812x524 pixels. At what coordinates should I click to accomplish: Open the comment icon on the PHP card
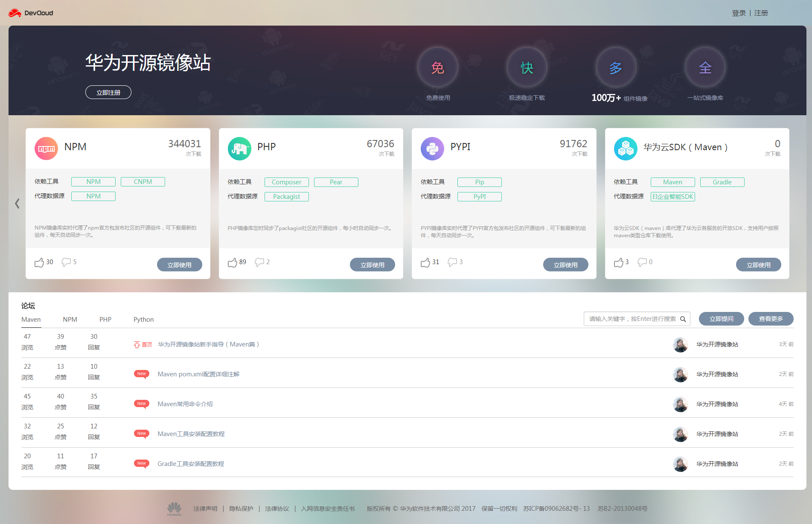click(260, 262)
